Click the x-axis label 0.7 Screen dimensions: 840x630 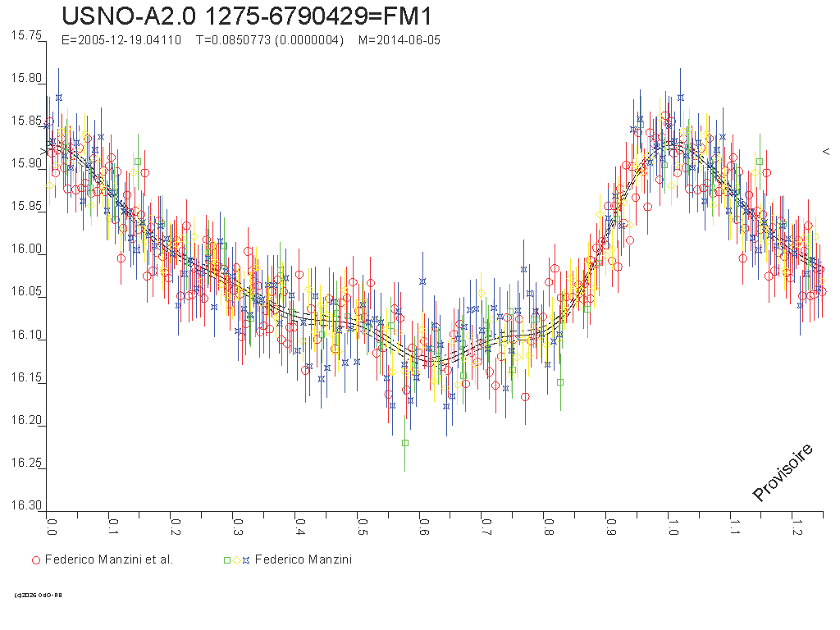click(x=486, y=527)
